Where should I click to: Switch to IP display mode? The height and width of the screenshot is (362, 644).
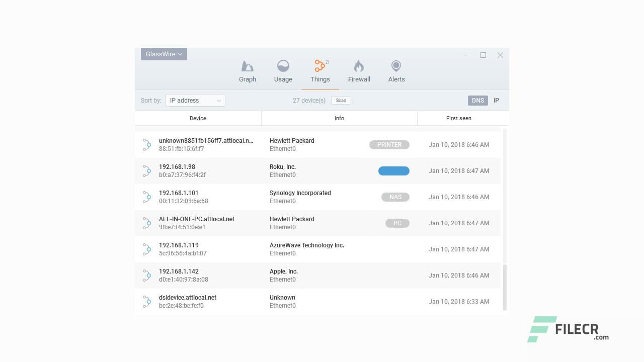(x=496, y=100)
